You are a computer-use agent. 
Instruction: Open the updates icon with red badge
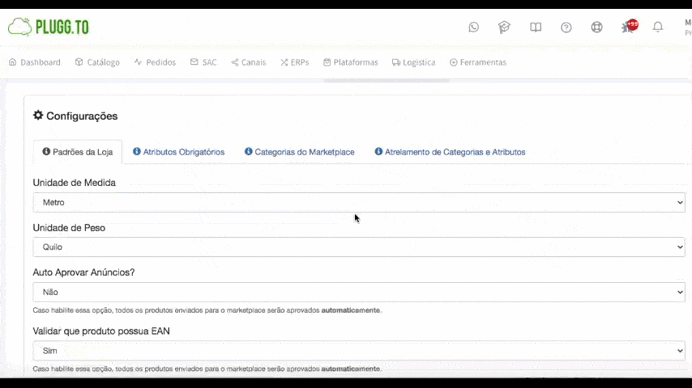(629, 26)
